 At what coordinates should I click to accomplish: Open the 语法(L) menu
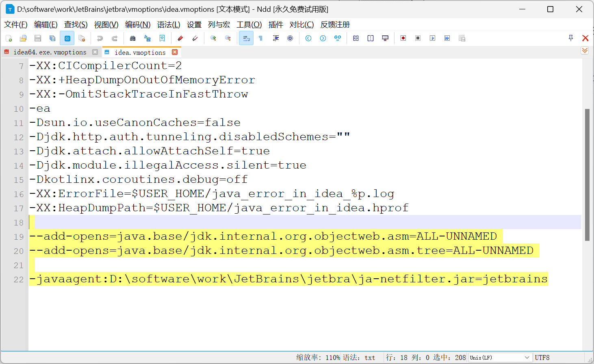point(169,25)
